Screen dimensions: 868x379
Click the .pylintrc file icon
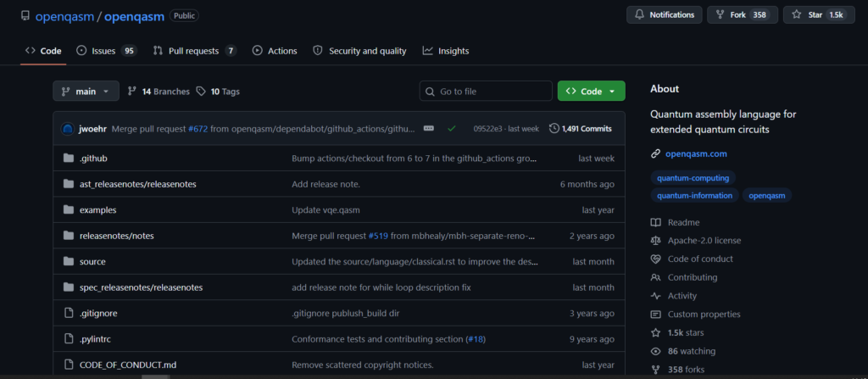pyautogui.click(x=69, y=339)
